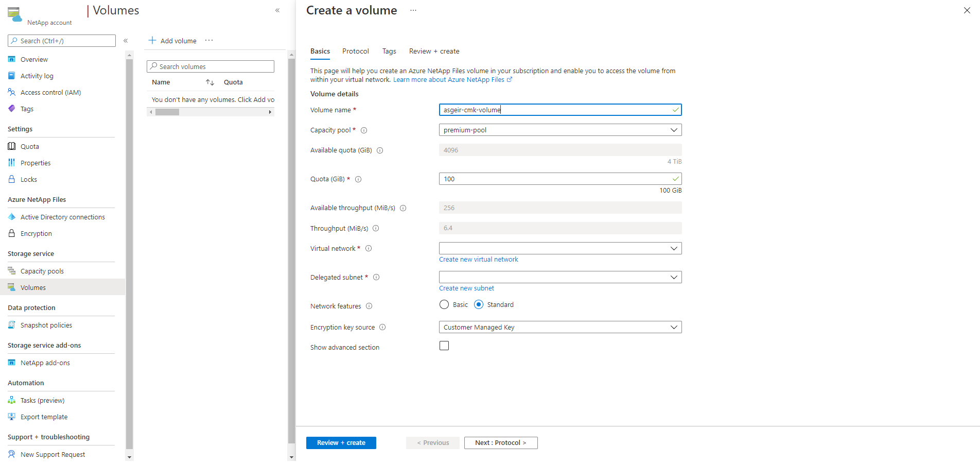Click the Quota icon under Settings
This screenshot has height=463, width=980.
[12, 146]
